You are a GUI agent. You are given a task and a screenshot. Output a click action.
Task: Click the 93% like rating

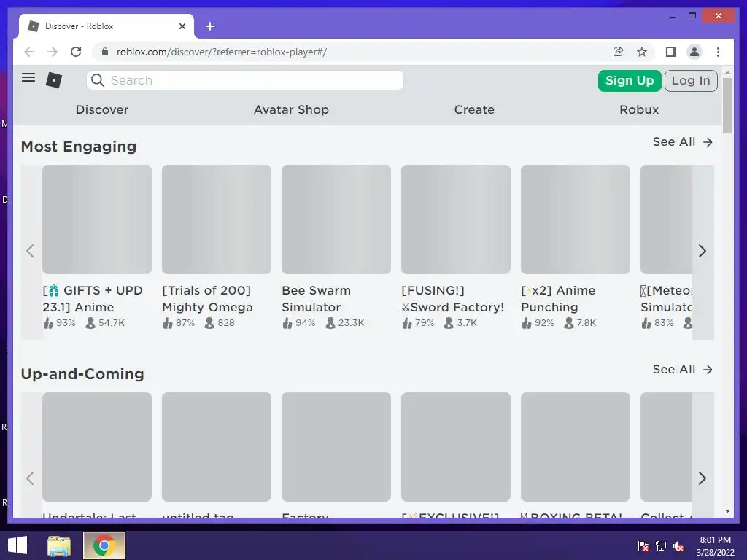point(60,323)
